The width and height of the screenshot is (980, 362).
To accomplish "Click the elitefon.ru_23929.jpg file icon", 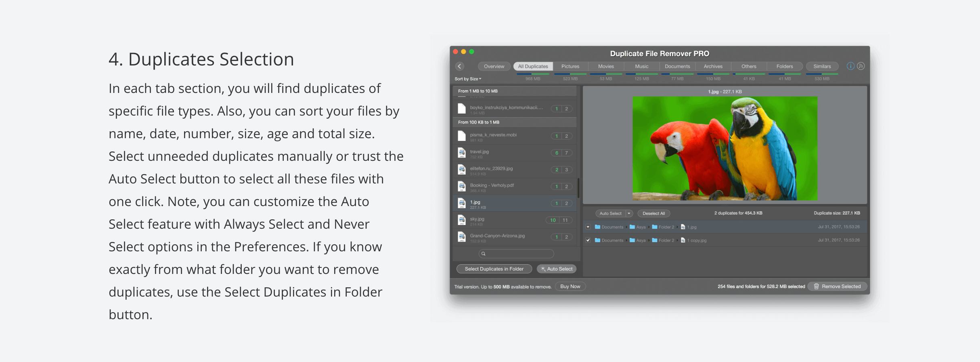I will tap(462, 170).
